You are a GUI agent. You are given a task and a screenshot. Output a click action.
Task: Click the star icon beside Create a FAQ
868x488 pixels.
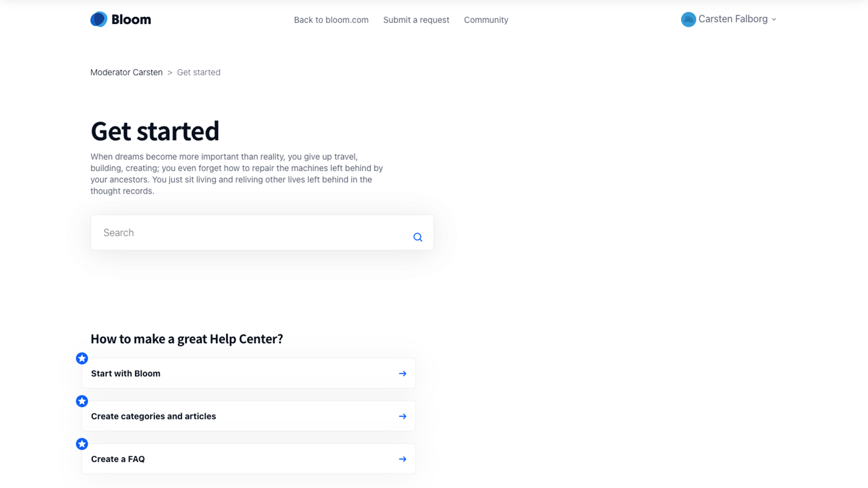[82, 444]
